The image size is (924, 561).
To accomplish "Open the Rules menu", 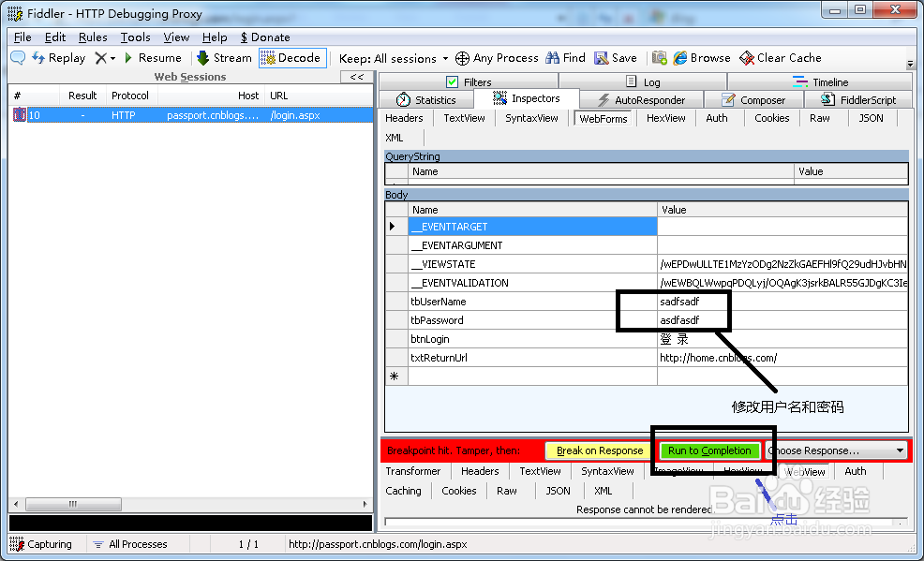I will coord(93,37).
